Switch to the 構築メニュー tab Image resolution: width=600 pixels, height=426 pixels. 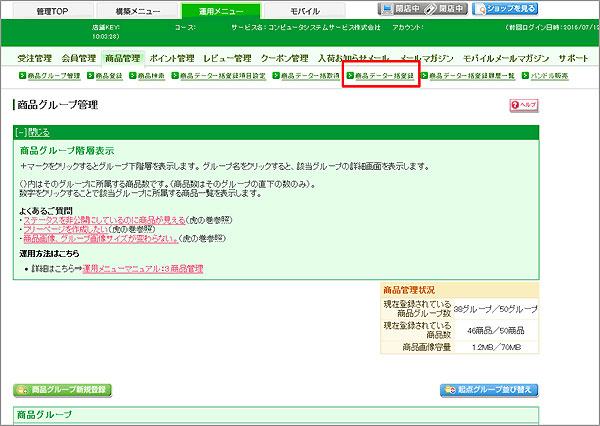(138, 11)
